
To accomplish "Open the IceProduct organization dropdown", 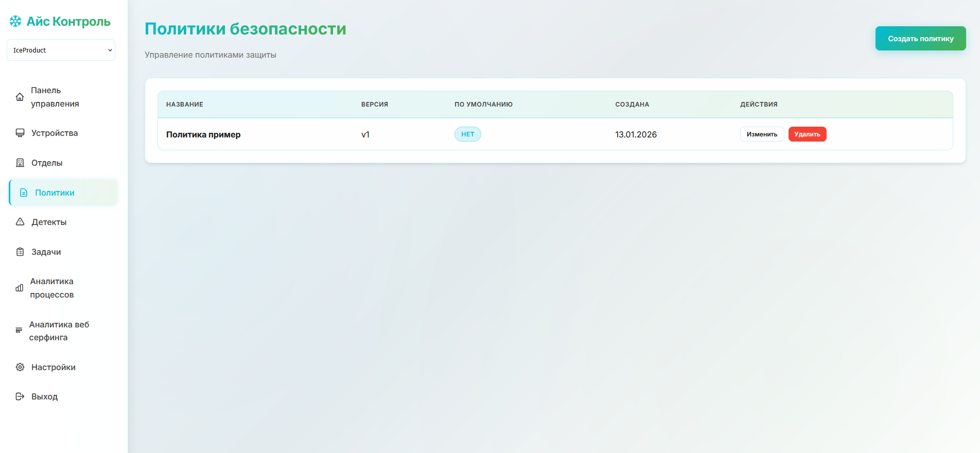I will coord(61,50).
